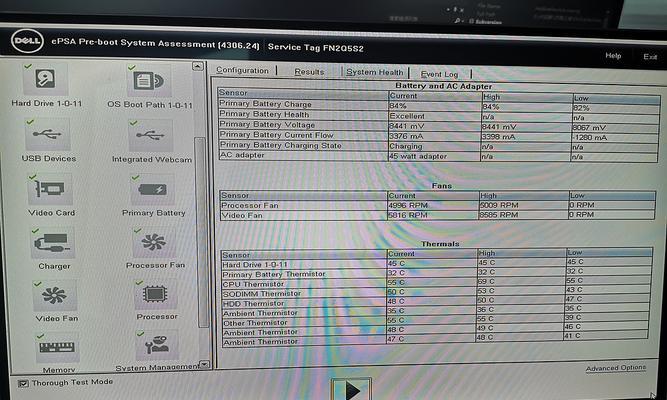
Task: Click the 45 watt adapter value
Action: (418, 156)
